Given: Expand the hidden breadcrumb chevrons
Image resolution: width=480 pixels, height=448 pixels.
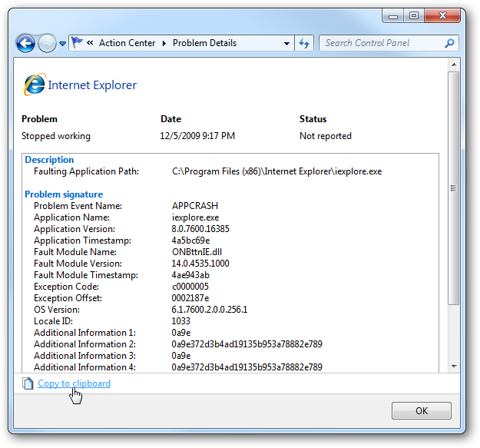Looking at the screenshot, I should pyautogui.click(x=90, y=42).
